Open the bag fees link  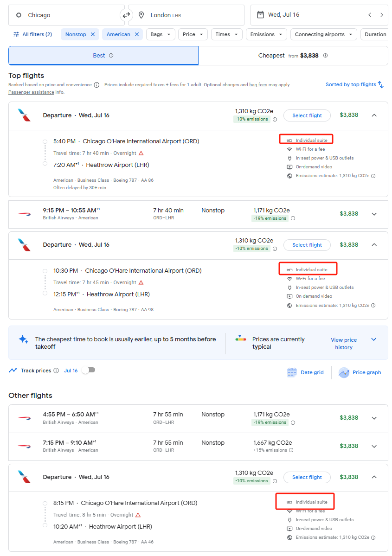pos(258,85)
